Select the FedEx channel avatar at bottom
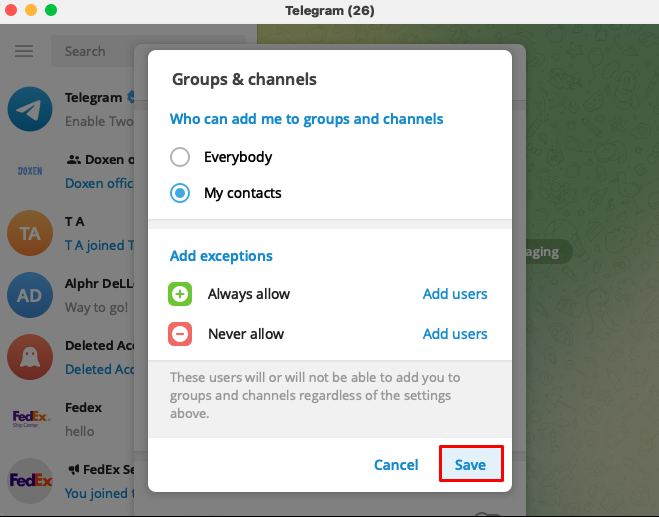Viewport: 659px width, 517px height. coord(30,480)
